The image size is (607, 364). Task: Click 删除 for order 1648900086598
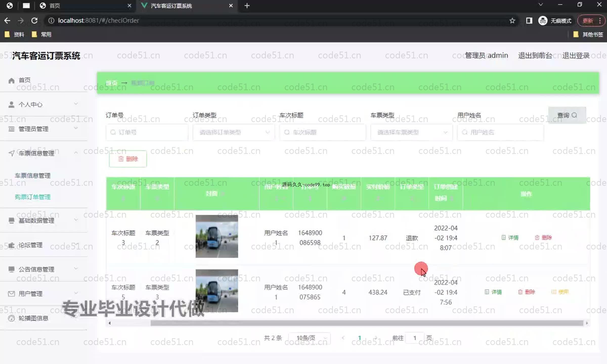(543, 238)
